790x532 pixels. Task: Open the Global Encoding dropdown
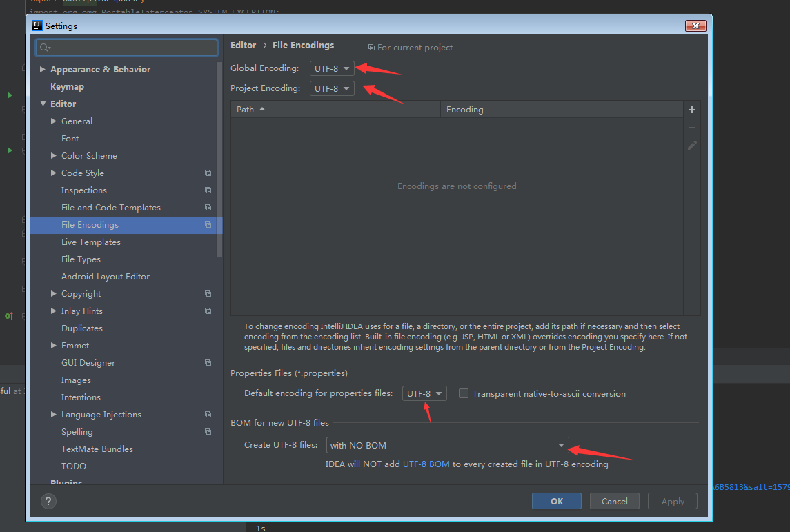[332, 68]
